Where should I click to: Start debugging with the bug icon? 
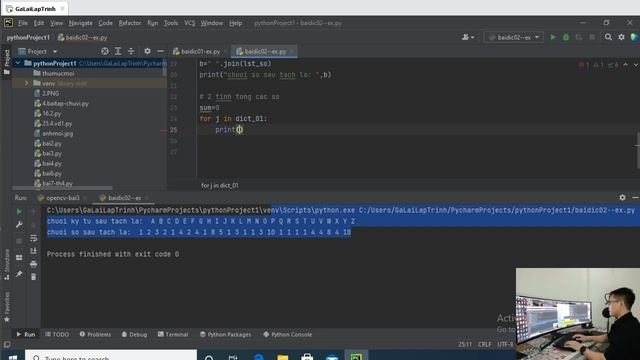pyautogui.click(x=566, y=37)
